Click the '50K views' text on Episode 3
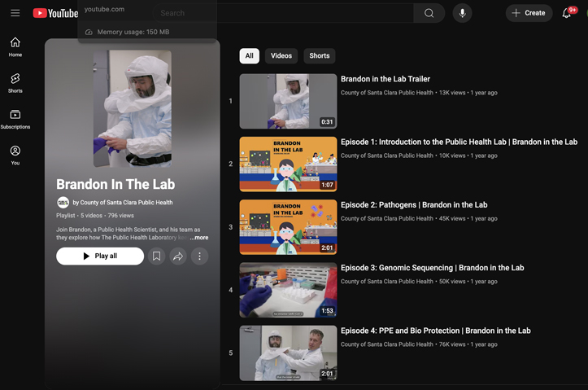The width and height of the screenshot is (588, 390). pos(452,282)
